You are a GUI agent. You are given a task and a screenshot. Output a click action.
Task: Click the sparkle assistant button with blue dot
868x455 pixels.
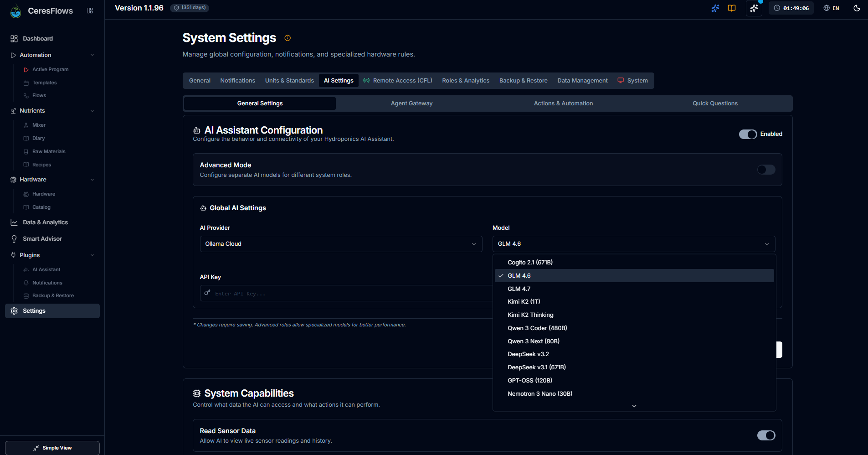click(754, 8)
